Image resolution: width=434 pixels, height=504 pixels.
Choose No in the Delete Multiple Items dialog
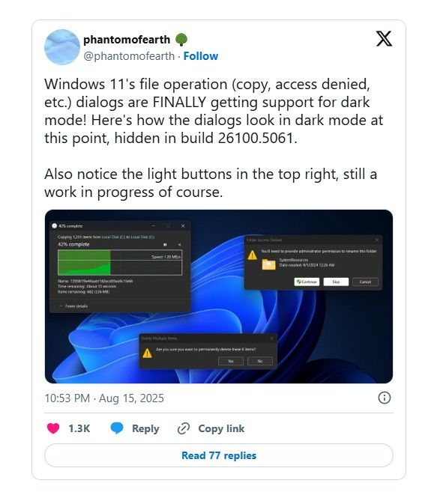pos(260,361)
